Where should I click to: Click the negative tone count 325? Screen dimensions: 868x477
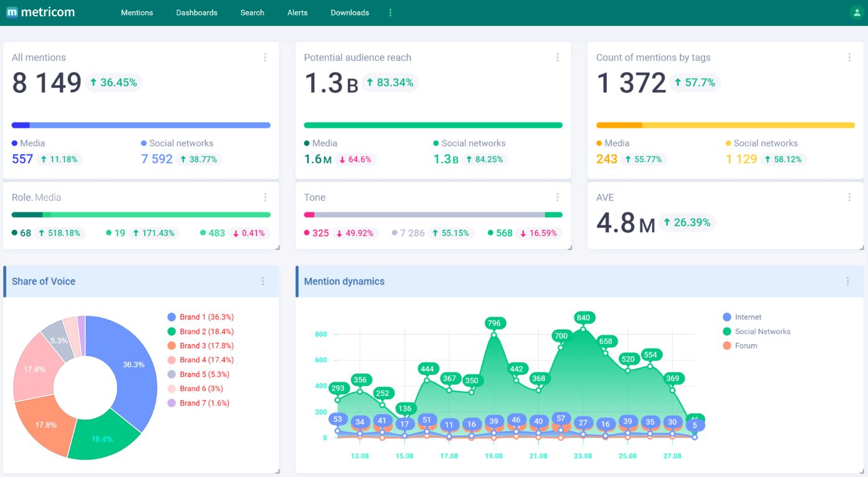click(x=320, y=233)
